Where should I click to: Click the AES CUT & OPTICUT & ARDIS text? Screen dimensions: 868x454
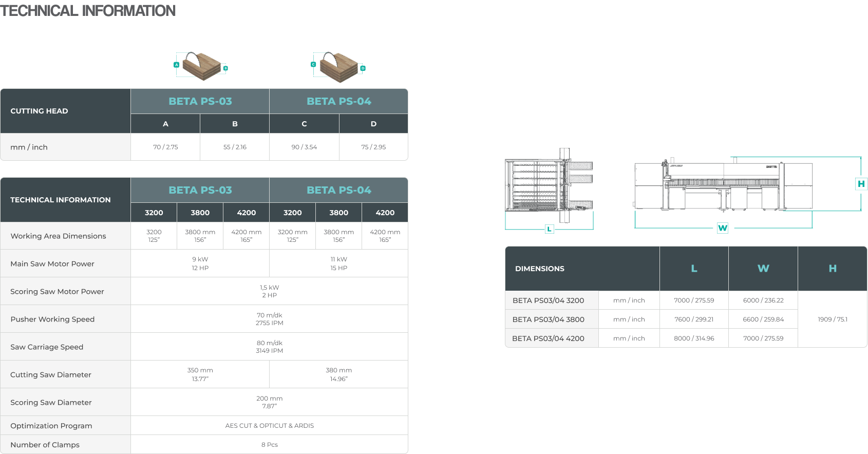pos(269,426)
